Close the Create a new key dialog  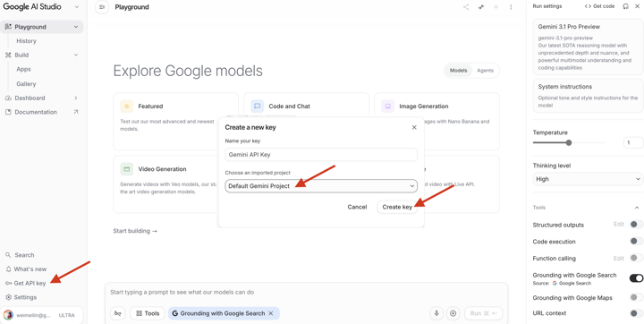414,127
